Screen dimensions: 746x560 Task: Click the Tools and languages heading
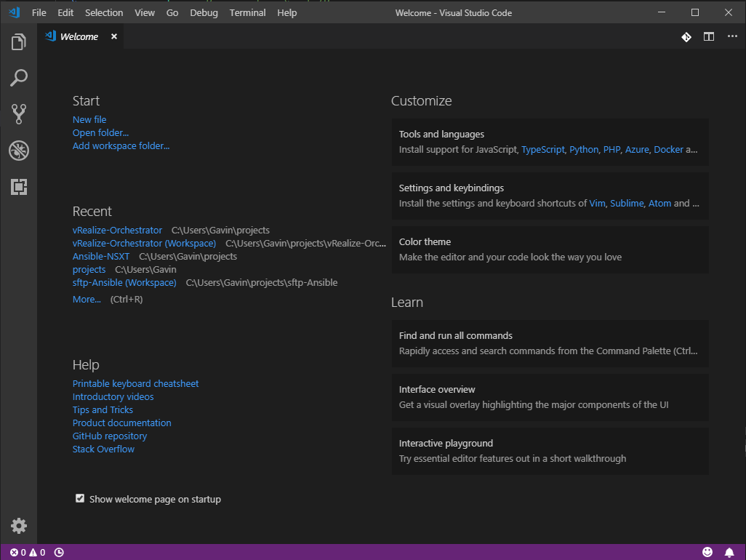tap(441, 134)
